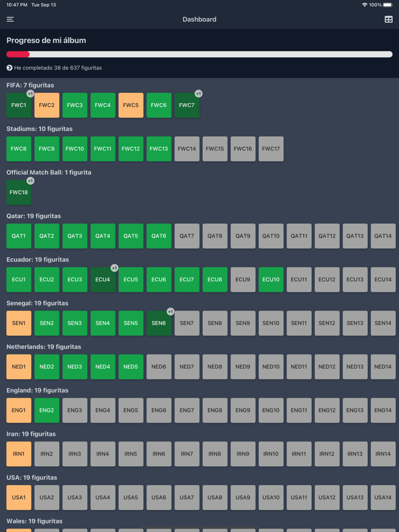Expand the Qatar: 19 figuritas section
This screenshot has height=532, width=399.
(x=34, y=216)
